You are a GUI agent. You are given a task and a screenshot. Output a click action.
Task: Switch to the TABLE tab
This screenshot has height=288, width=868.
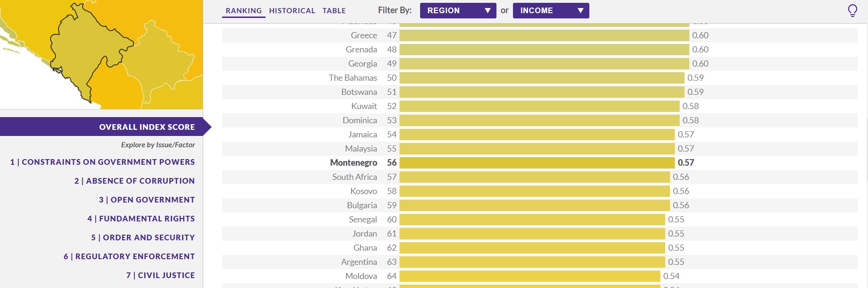334,10
